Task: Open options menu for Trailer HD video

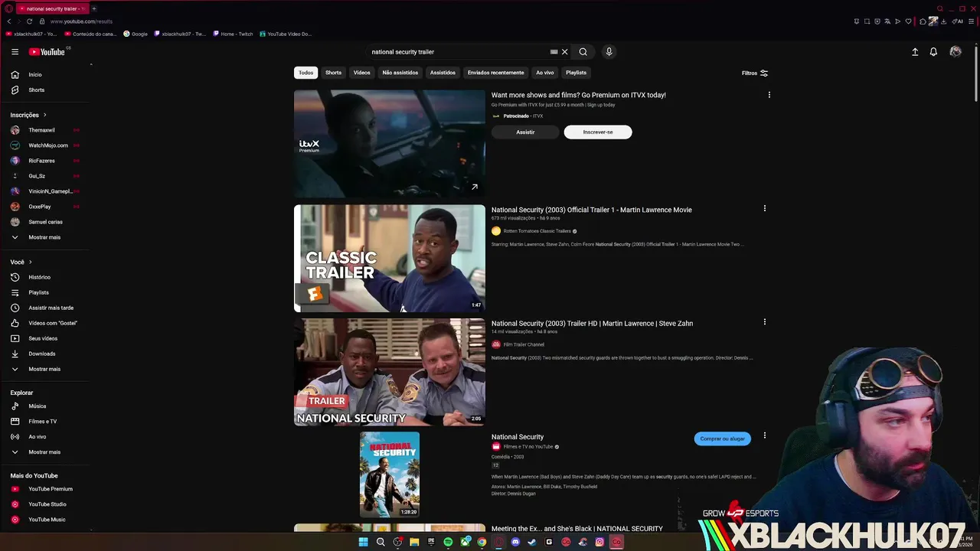Action: [765, 322]
